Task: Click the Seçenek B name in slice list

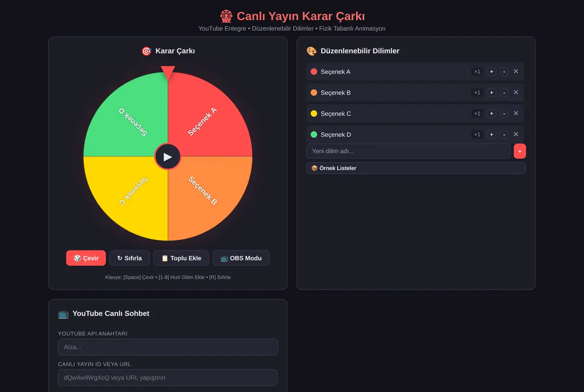Action: [x=335, y=92]
